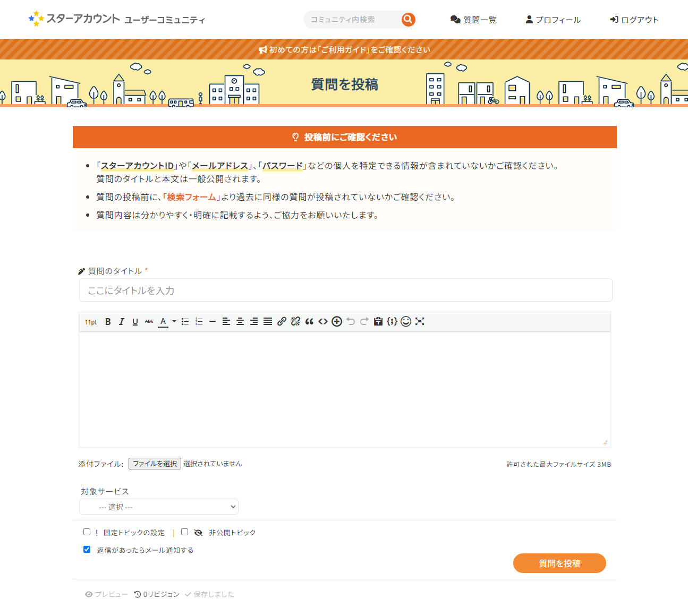The width and height of the screenshot is (688, 616).
Task: Apply italic formatting in the editor
Action: point(122,322)
